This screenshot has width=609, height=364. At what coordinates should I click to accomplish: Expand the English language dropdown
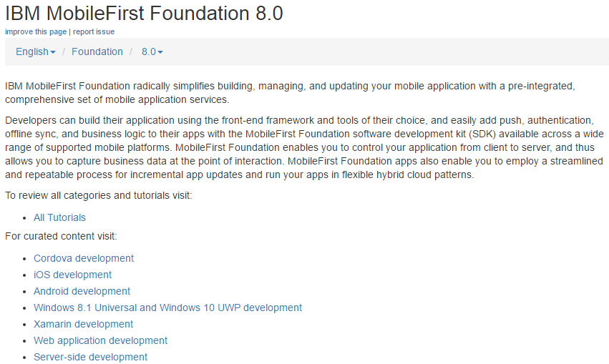35,51
